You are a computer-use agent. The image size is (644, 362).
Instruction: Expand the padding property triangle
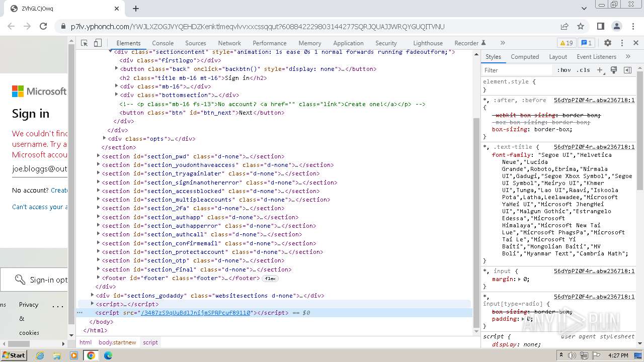(x=524, y=319)
